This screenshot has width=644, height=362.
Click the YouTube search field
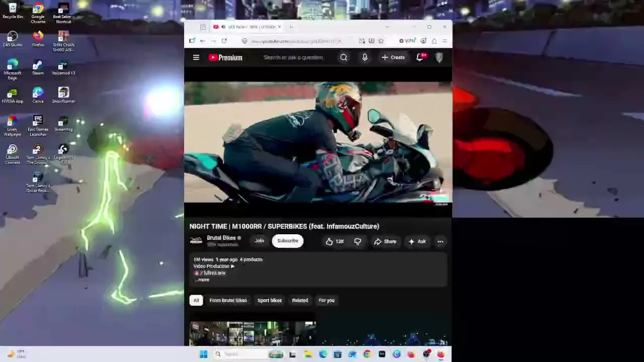pyautogui.click(x=297, y=57)
